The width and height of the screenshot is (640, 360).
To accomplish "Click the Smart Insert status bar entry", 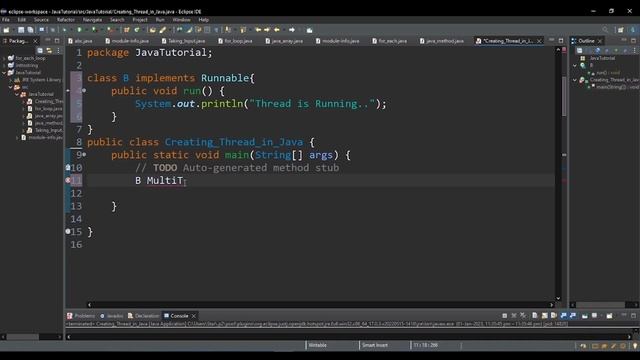I will click(x=375, y=345).
